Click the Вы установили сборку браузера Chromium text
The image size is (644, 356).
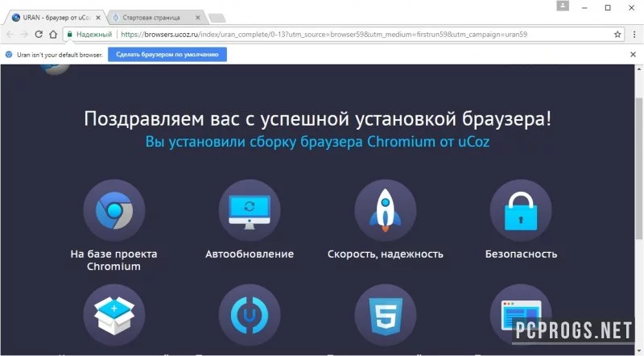pyautogui.click(x=317, y=142)
